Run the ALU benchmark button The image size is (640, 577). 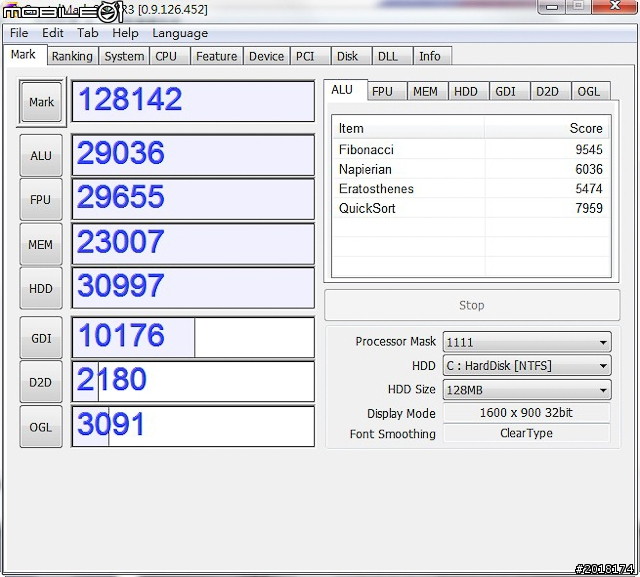40,155
